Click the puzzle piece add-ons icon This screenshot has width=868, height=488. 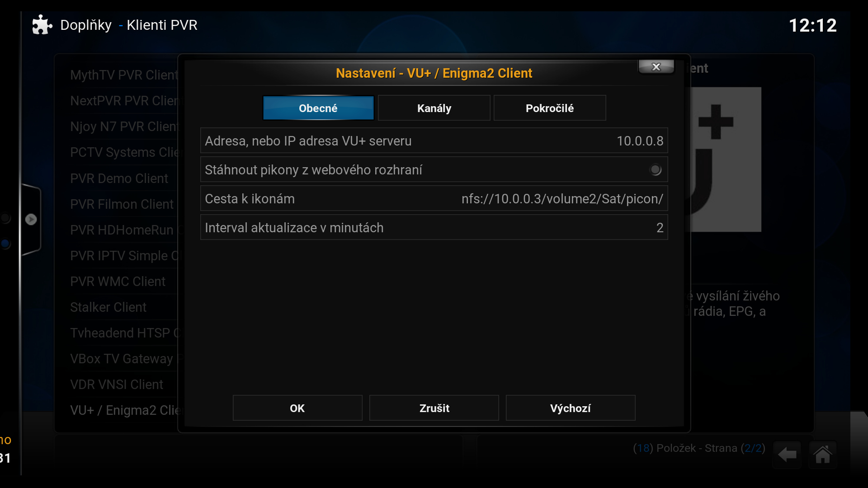42,25
